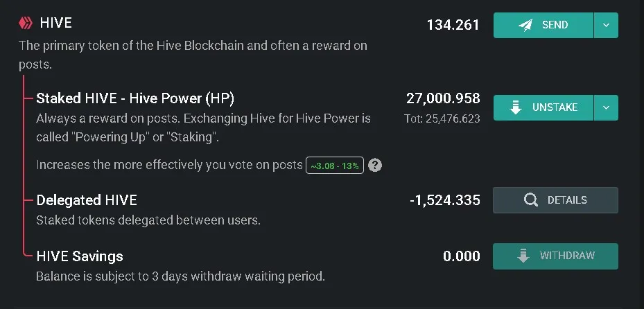Expand the dropdown arrow next to SEND
644x309 pixels.
(x=606, y=25)
